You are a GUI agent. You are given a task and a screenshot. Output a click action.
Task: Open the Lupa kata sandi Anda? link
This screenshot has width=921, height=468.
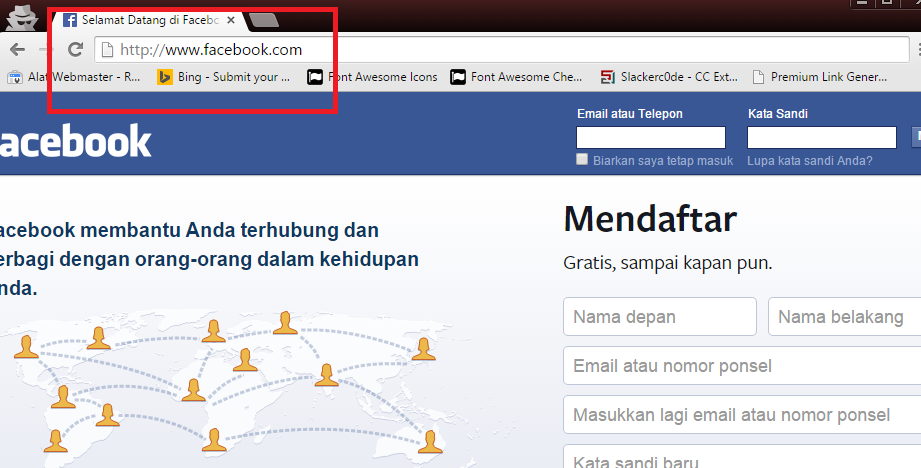pos(810,160)
